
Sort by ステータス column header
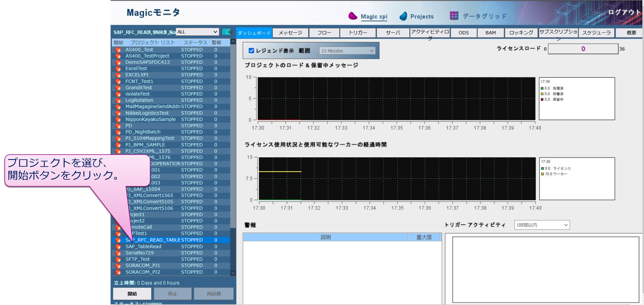[x=196, y=42]
